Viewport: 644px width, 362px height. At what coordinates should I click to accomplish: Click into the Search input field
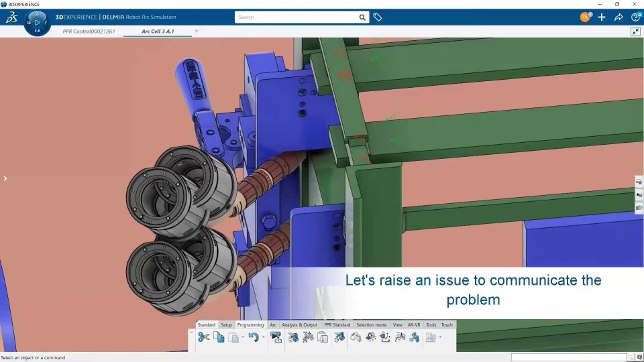point(297,17)
